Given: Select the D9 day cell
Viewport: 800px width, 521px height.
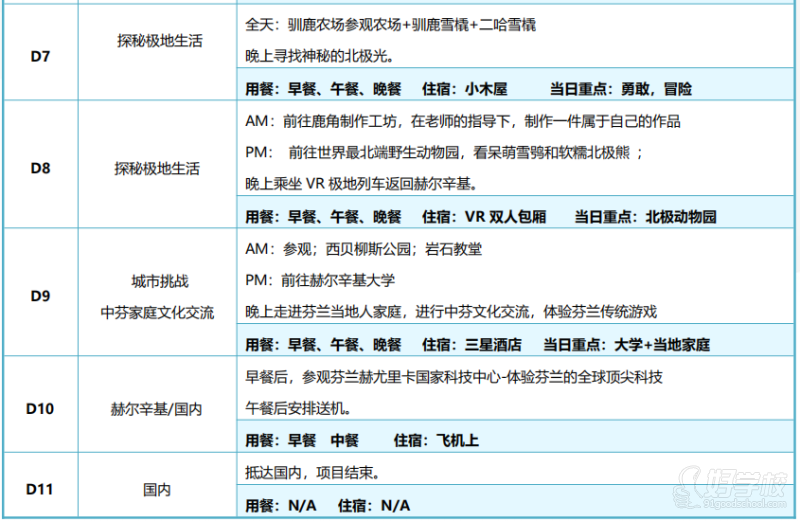Looking at the screenshot, I should click(40, 295).
